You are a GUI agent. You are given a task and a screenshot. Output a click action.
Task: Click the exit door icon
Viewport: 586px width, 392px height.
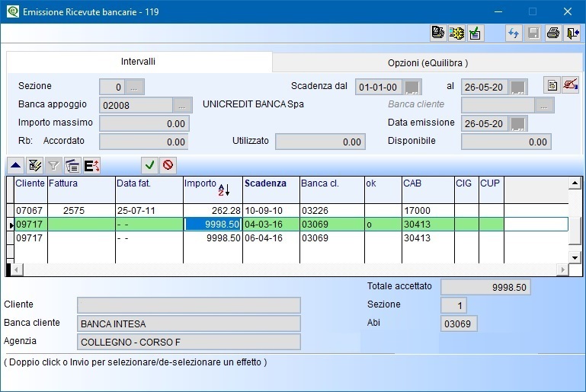coord(572,33)
